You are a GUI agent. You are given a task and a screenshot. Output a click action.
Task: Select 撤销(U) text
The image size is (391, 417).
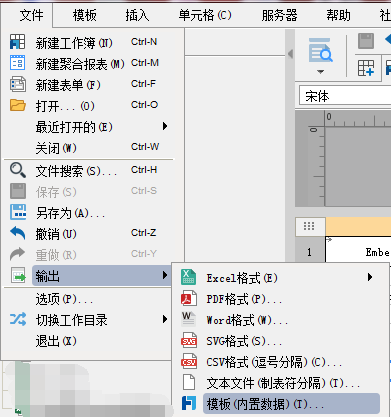point(56,234)
